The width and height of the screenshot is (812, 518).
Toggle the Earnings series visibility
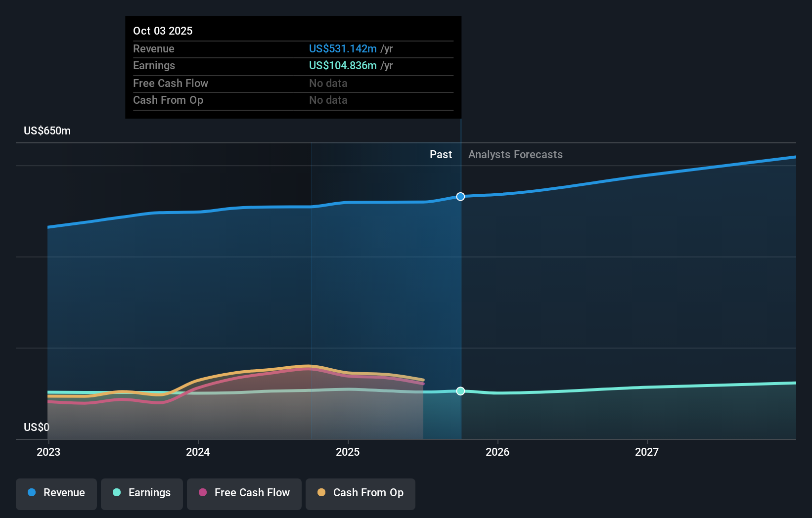pyautogui.click(x=142, y=493)
